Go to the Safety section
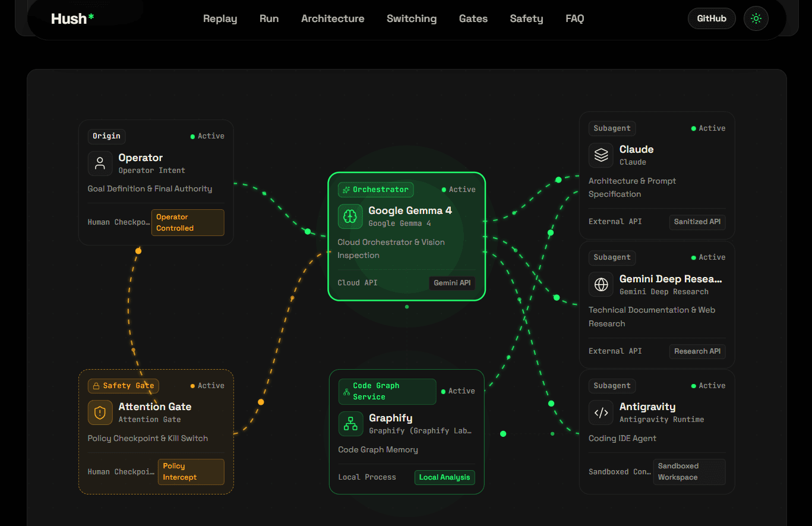 click(x=526, y=18)
